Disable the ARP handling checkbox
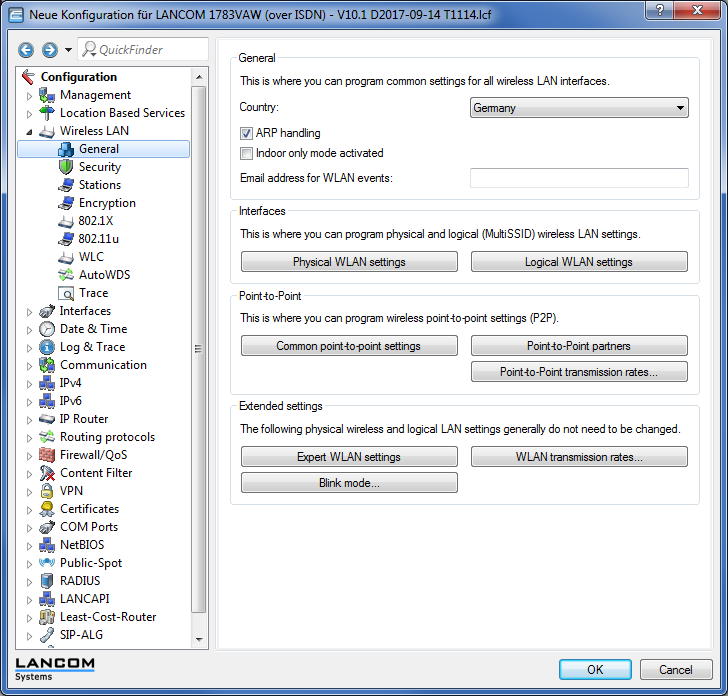728x696 pixels. pyautogui.click(x=247, y=133)
